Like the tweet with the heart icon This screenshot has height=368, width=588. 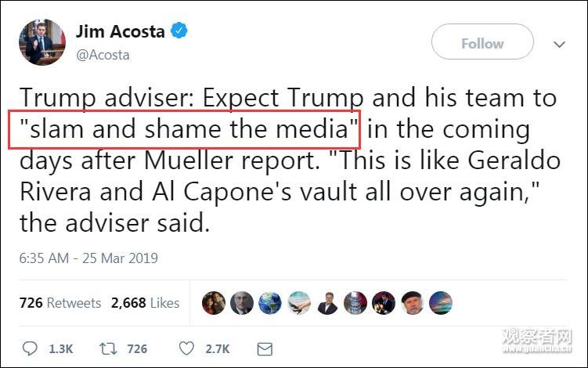(186, 348)
